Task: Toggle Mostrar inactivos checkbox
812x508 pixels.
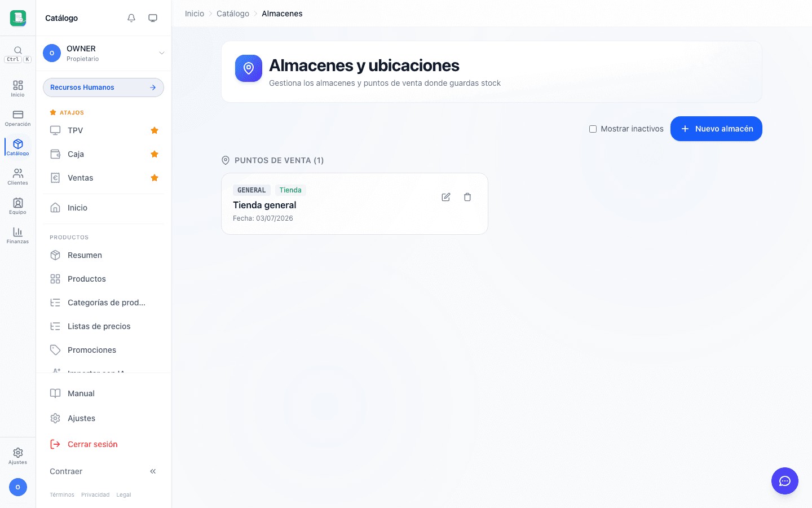Action: click(593, 129)
